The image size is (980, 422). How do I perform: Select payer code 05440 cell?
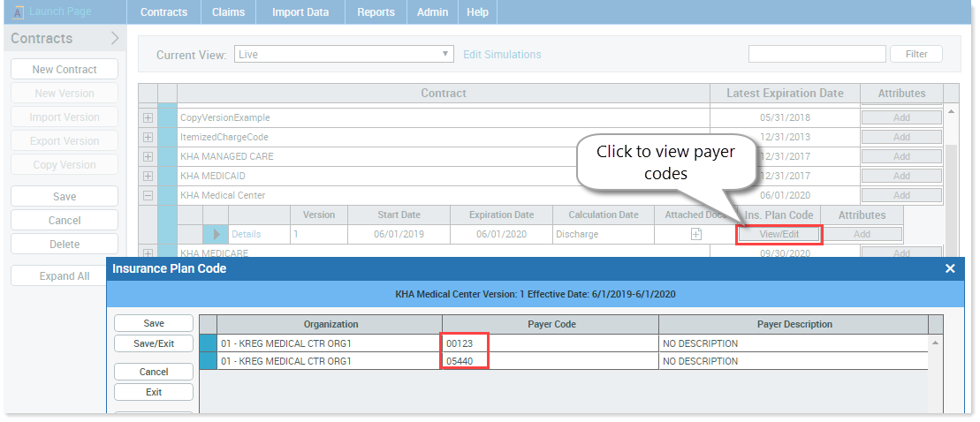click(x=550, y=361)
